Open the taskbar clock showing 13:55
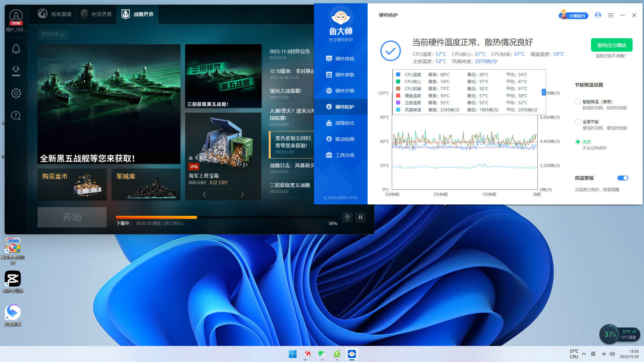 coord(629,354)
